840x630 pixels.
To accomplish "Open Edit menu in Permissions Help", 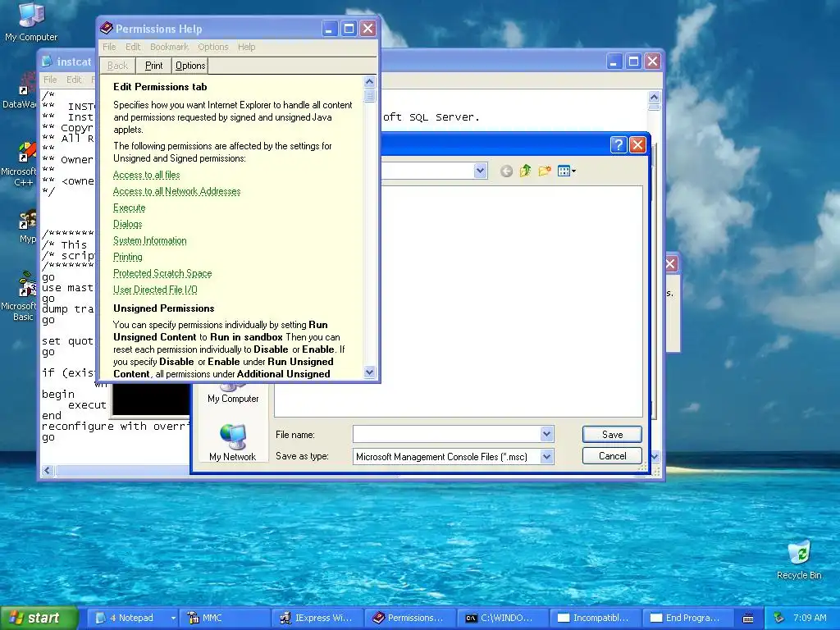I will 133,47.
